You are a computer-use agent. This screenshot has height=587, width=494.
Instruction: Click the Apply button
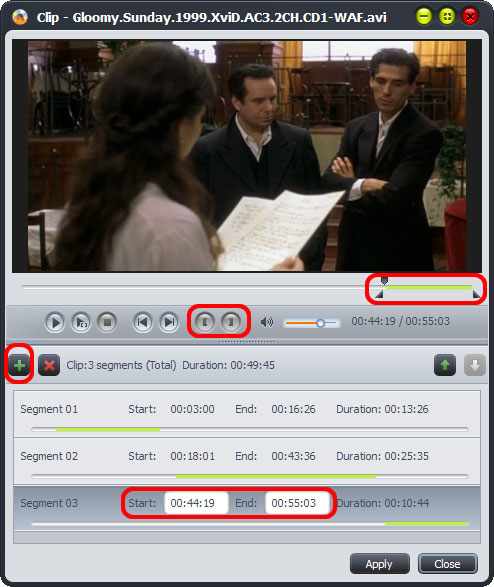tap(379, 564)
